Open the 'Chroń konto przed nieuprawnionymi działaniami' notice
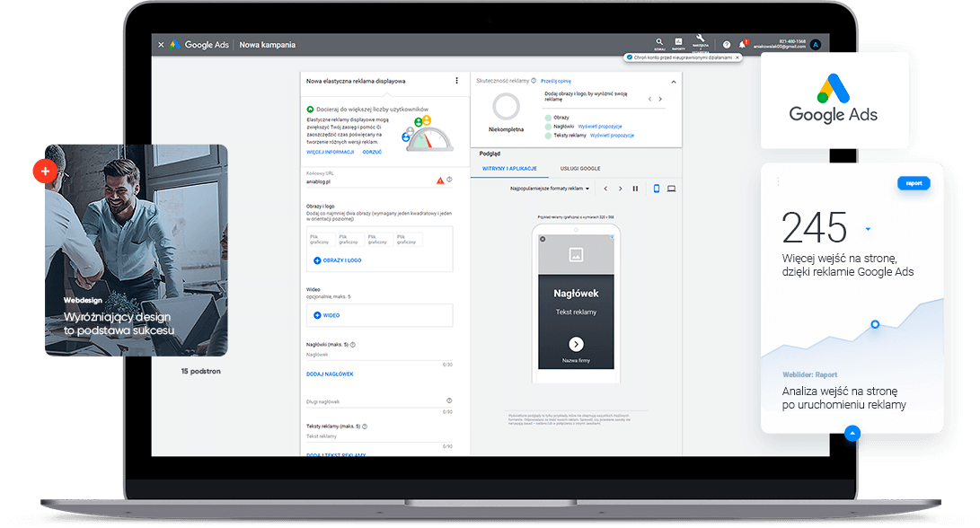 (x=683, y=57)
